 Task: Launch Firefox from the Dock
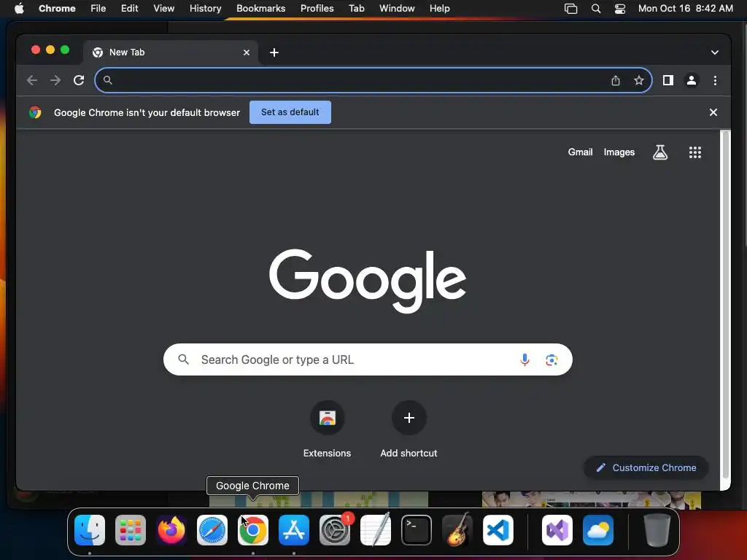[x=171, y=530]
